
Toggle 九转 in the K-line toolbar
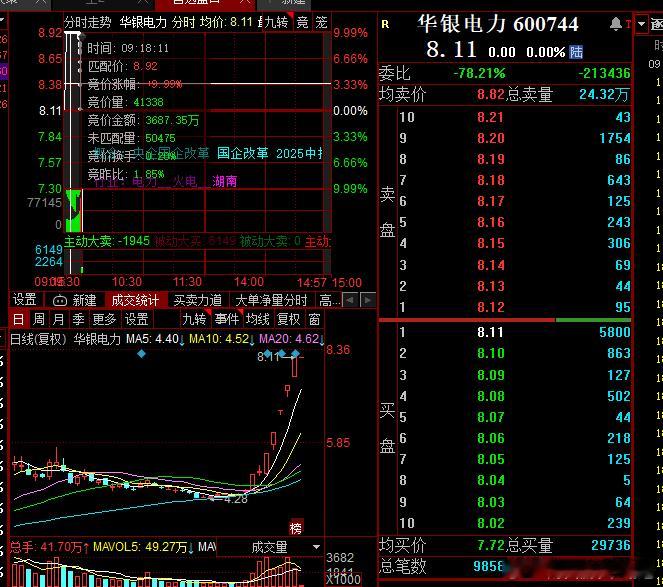[x=195, y=319]
